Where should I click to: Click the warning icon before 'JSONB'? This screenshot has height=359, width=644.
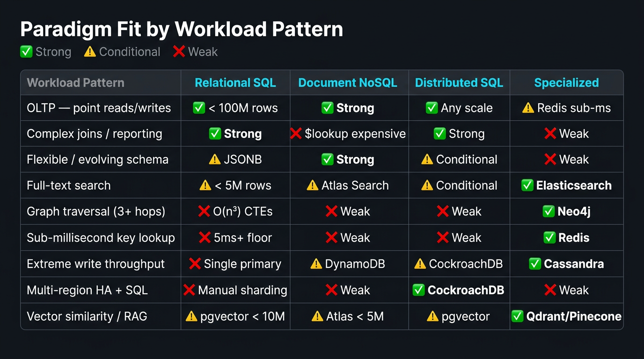point(214,159)
